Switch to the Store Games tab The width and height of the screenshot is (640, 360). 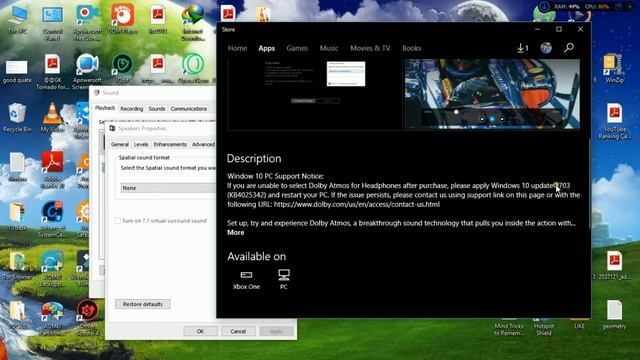click(297, 48)
